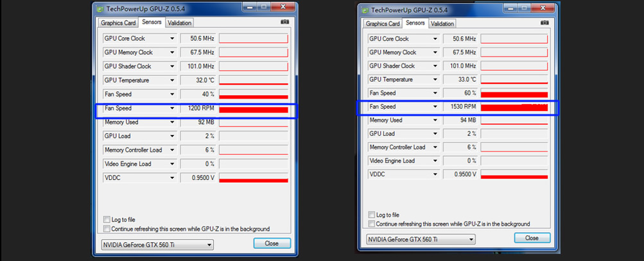
Task: Toggle background refresh checkbox in right window
Action: point(372,224)
